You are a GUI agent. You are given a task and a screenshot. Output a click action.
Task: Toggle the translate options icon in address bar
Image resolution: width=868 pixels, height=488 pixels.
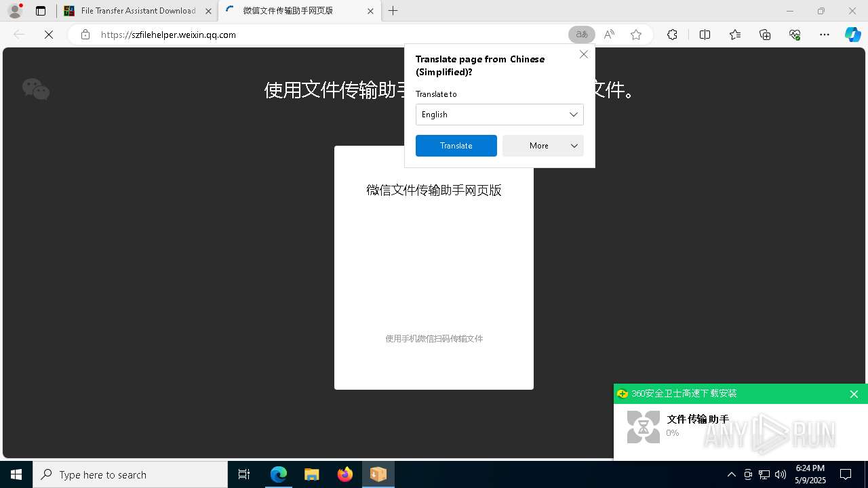pyautogui.click(x=582, y=35)
